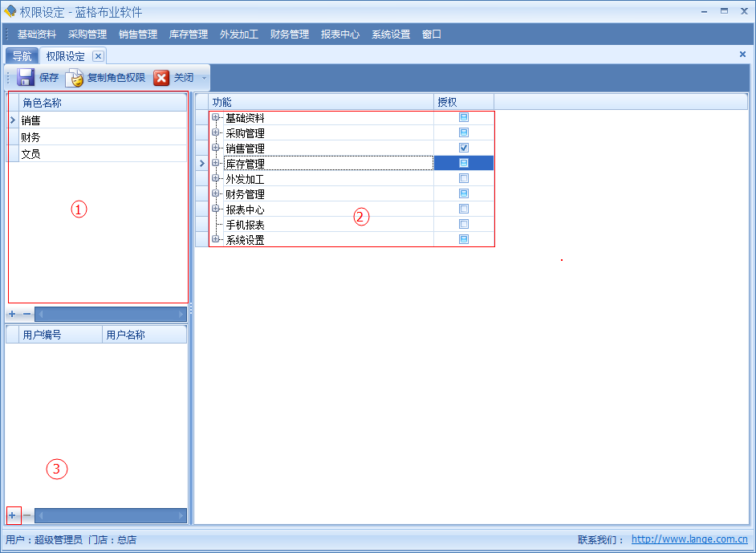Viewport: 756px width, 553px height.
Task: Check the 手机报表 authorization checkbox
Action: 464,224
